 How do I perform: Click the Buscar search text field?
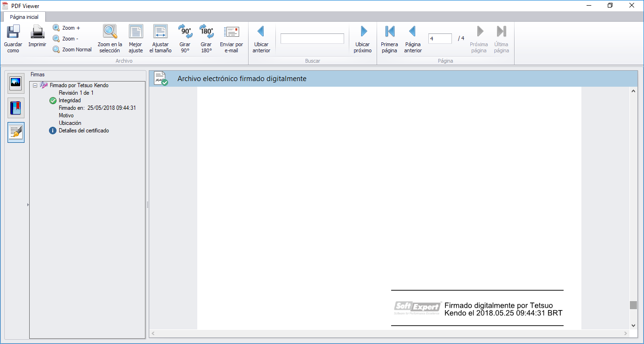312,39
